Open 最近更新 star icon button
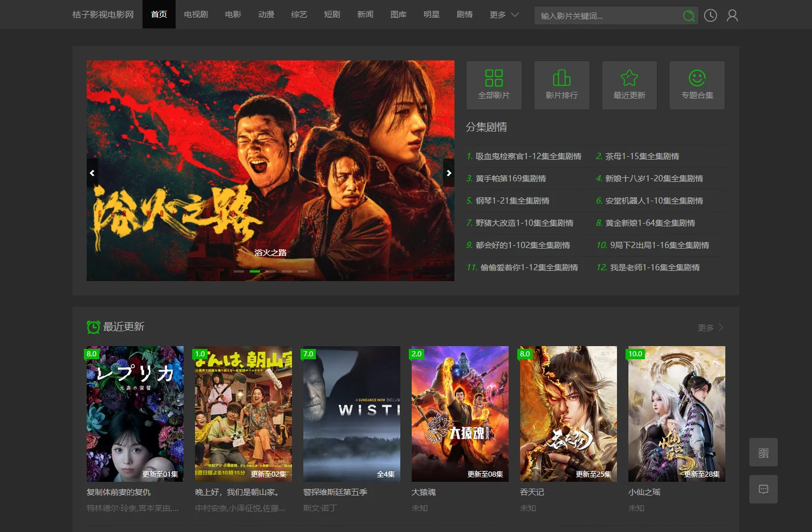812x532 pixels. click(x=630, y=85)
